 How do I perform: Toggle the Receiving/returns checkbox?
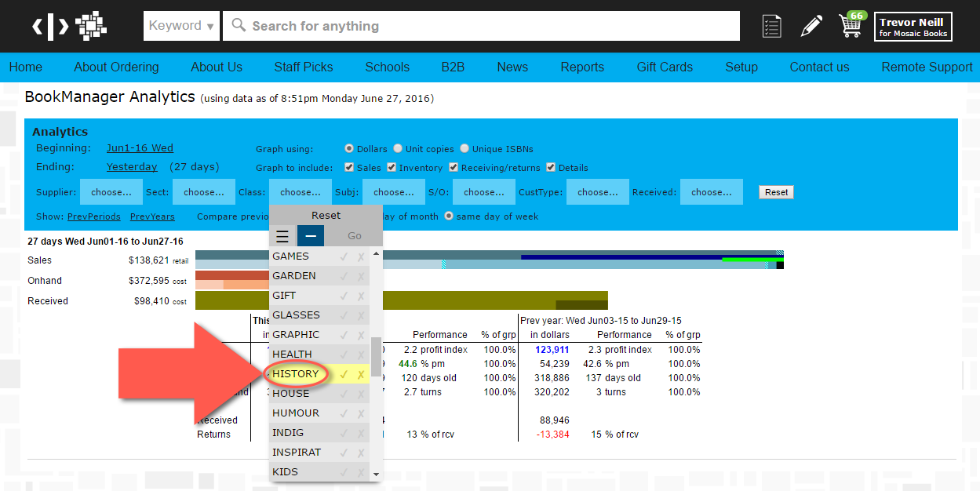pyautogui.click(x=454, y=167)
